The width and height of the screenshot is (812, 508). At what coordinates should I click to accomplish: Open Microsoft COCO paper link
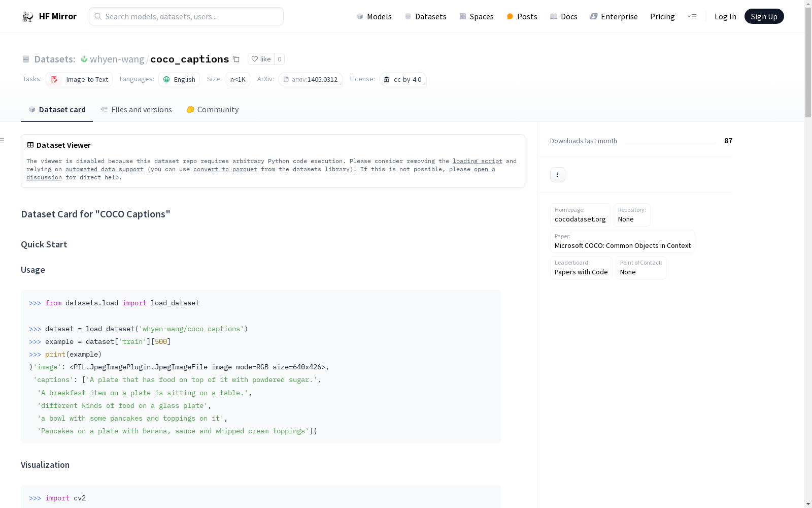pos(623,241)
